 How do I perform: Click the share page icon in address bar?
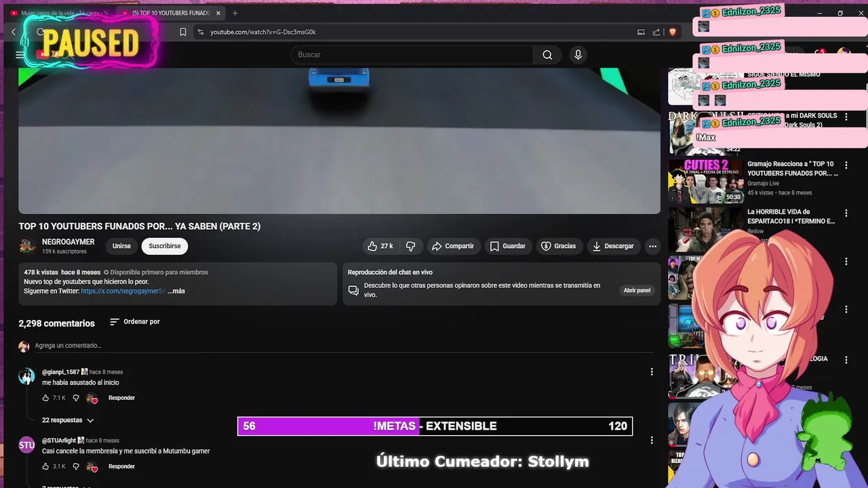(x=656, y=32)
